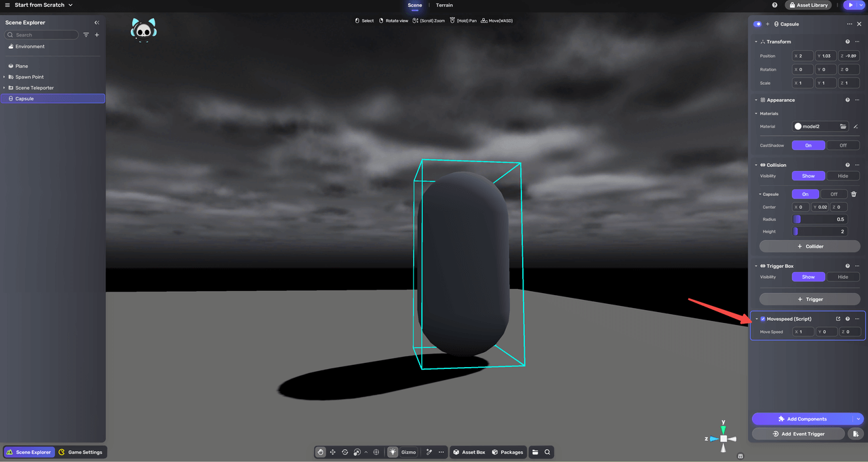Click the material edit pencil icon
This screenshot has height=462, width=868.
[x=856, y=127]
